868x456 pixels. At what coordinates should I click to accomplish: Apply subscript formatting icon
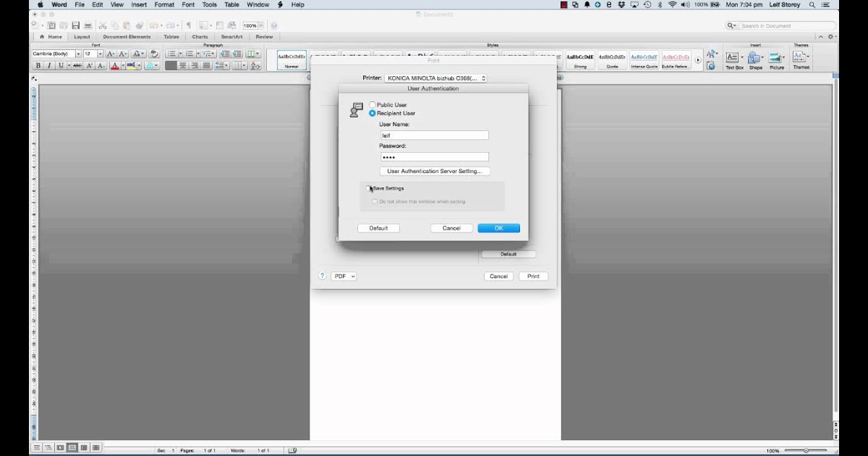point(101,65)
